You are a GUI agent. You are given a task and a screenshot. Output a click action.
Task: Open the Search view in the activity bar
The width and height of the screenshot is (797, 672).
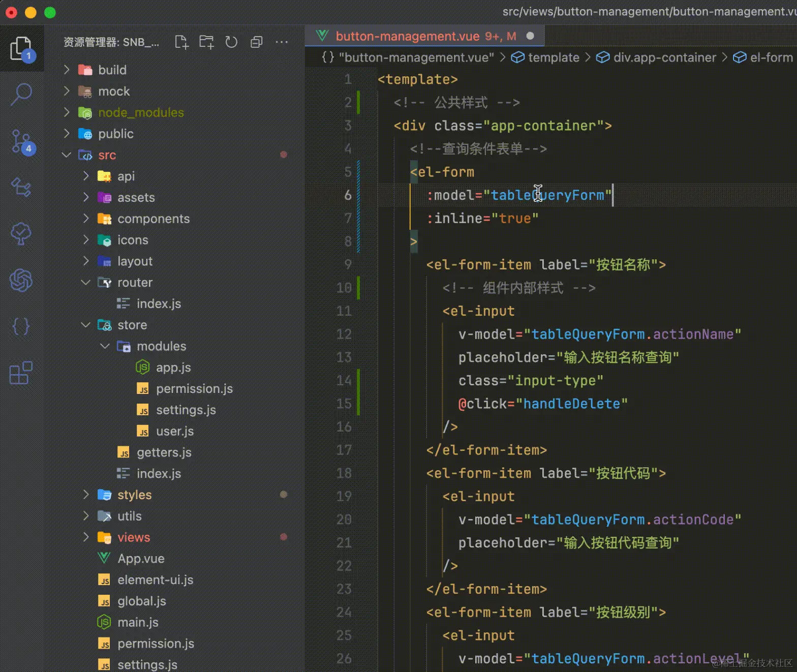click(21, 94)
